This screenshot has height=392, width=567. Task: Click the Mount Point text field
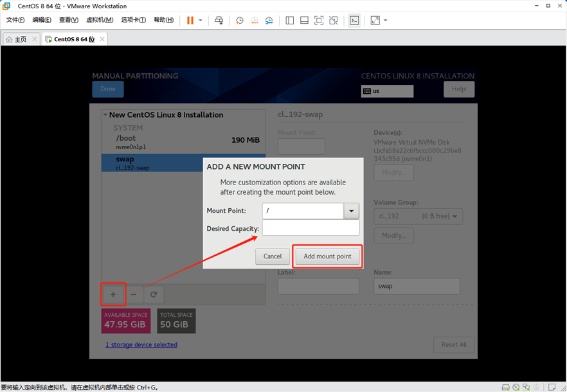tap(303, 211)
